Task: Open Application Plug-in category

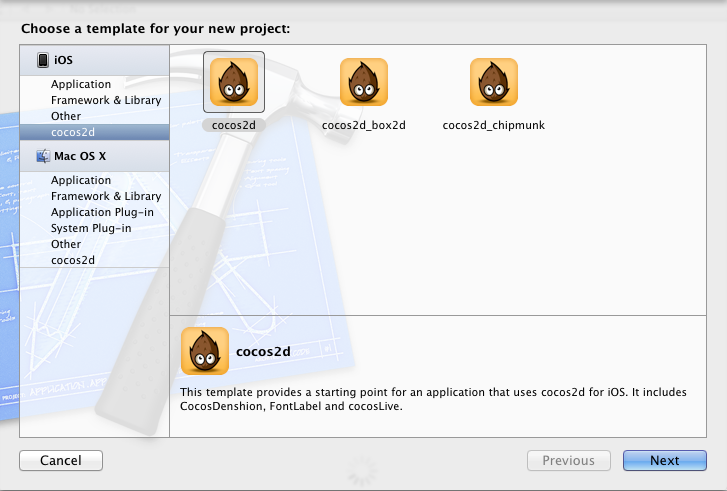Action: point(95,212)
